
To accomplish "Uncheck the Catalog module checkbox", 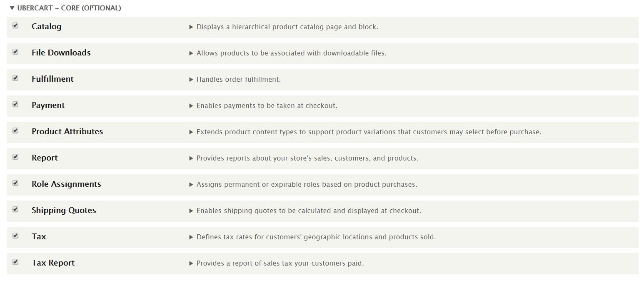I will coord(15,26).
